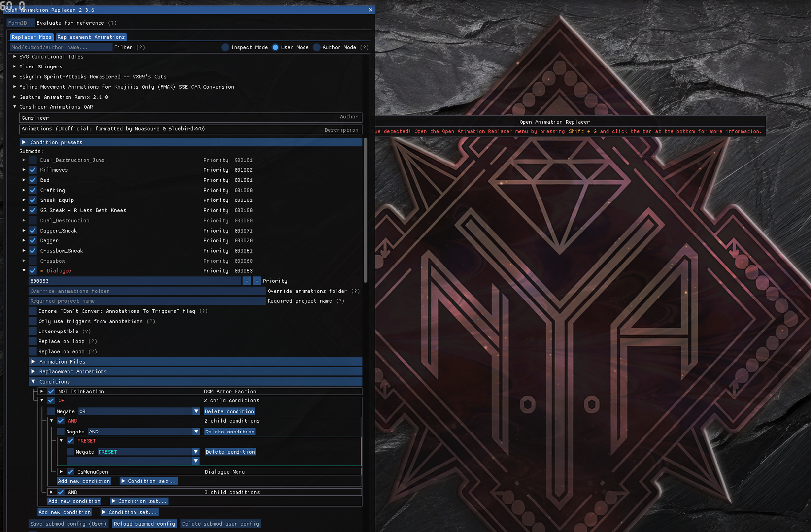Screen dimensions: 811x532
Task: Open the empty preset selection dropdown
Action: tap(133, 461)
